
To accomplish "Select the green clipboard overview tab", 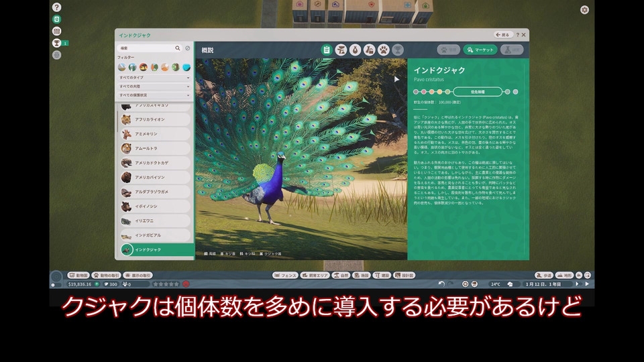I will 327,50.
